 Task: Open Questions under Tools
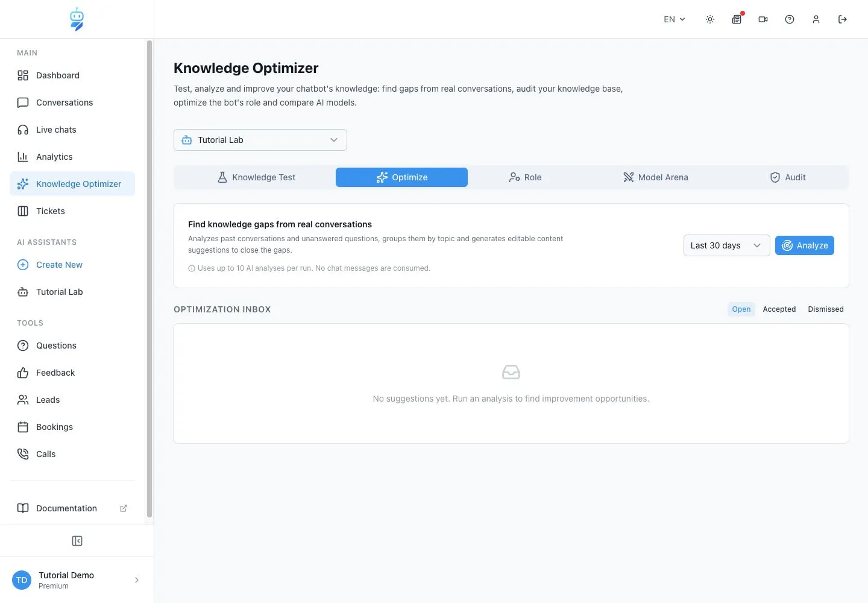tap(72, 346)
